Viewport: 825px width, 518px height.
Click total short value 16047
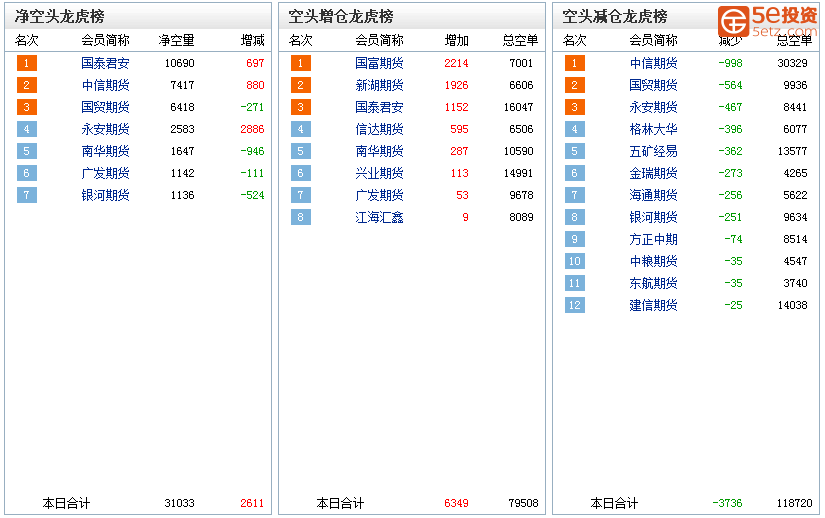518,107
